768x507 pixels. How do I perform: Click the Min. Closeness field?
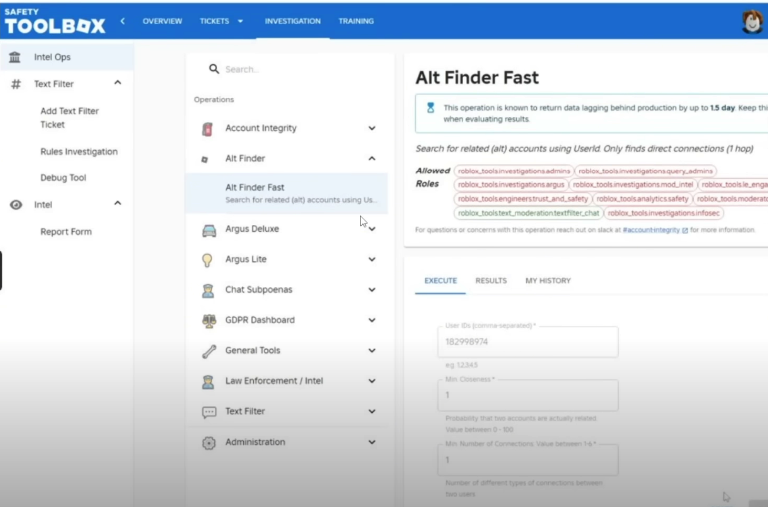tap(528, 395)
